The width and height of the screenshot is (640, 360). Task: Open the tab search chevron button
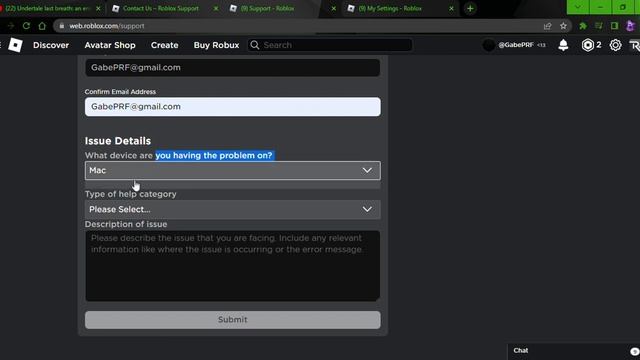coord(578,7)
